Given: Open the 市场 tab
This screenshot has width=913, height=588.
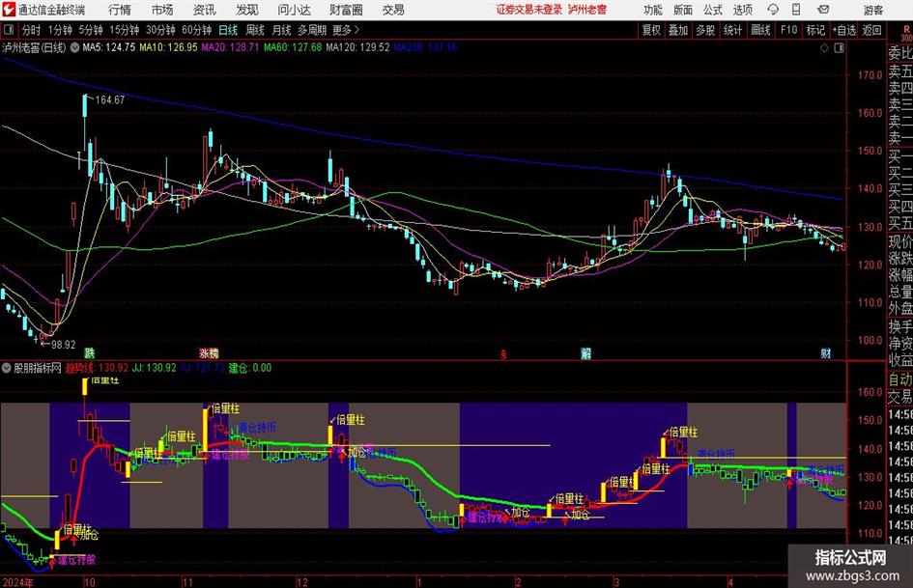Looking at the screenshot, I should [x=162, y=10].
